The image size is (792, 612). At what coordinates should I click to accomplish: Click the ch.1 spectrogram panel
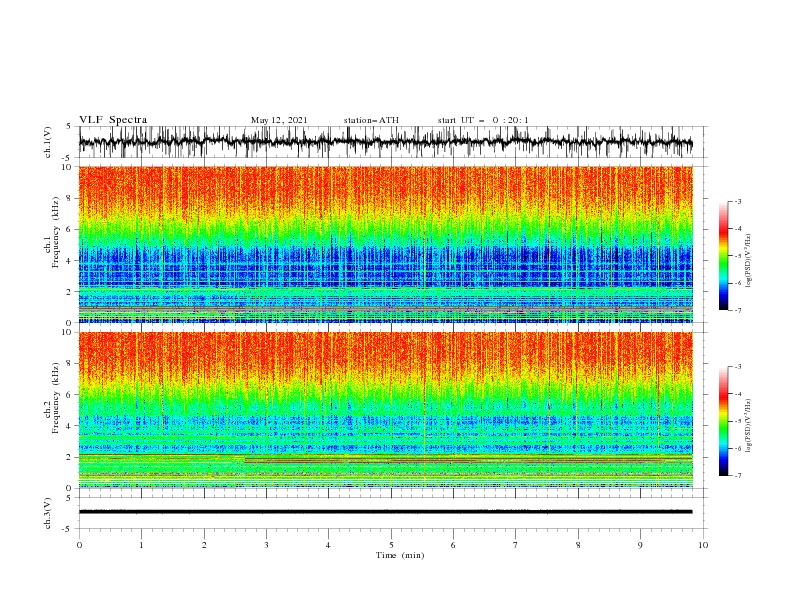coord(386,244)
